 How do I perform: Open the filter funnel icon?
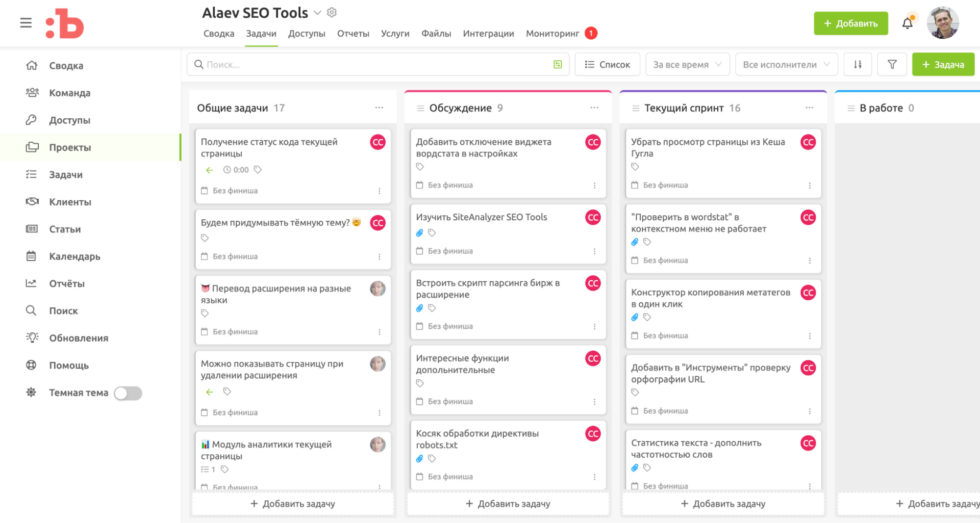pyautogui.click(x=892, y=64)
